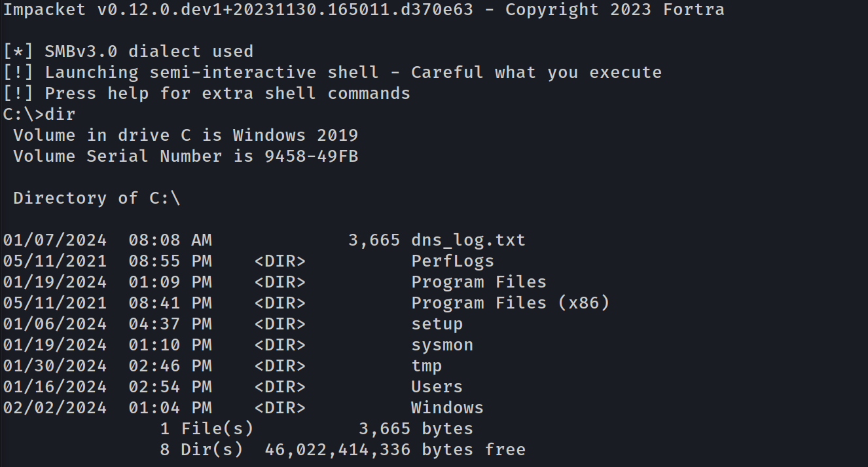Click the setup directory name

pyautogui.click(x=437, y=324)
